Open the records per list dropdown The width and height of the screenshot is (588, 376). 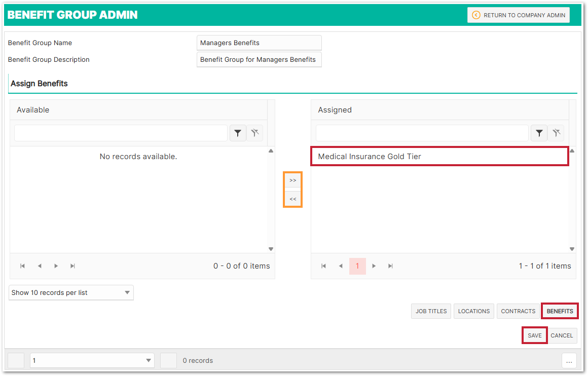pos(71,293)
